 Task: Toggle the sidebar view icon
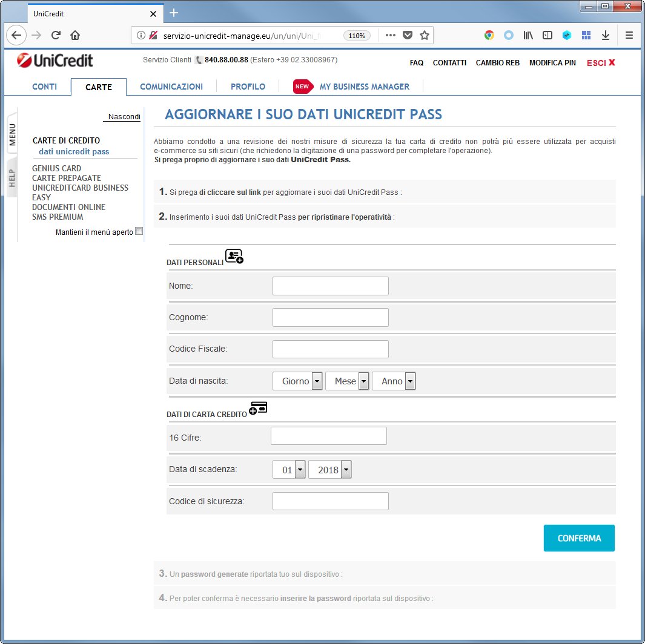point(547,35)
